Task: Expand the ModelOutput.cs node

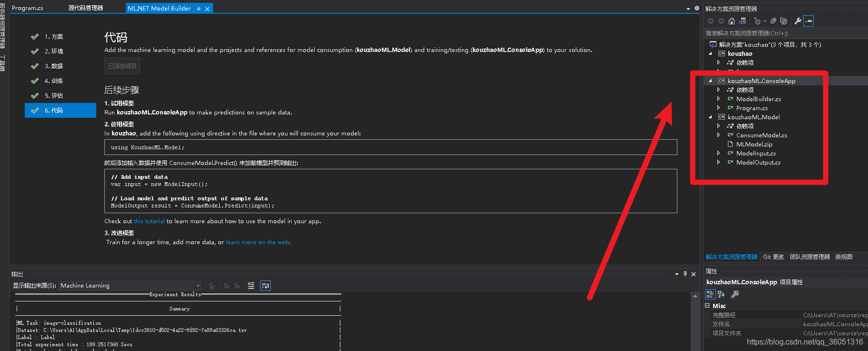Action: click(x=718, y=162)
